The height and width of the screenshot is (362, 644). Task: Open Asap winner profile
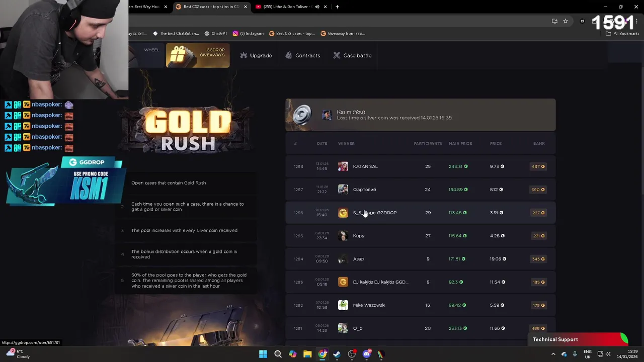tap(358, 259)
